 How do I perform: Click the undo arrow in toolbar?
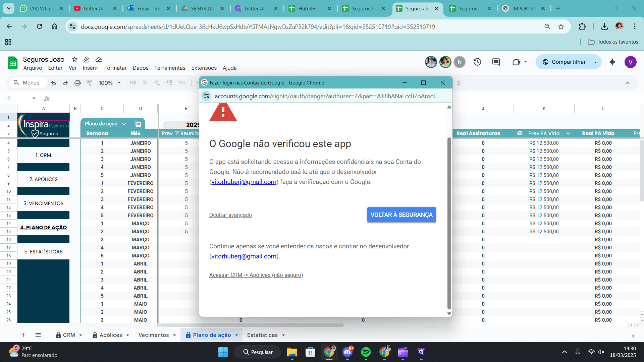click(x=53, y=83)
